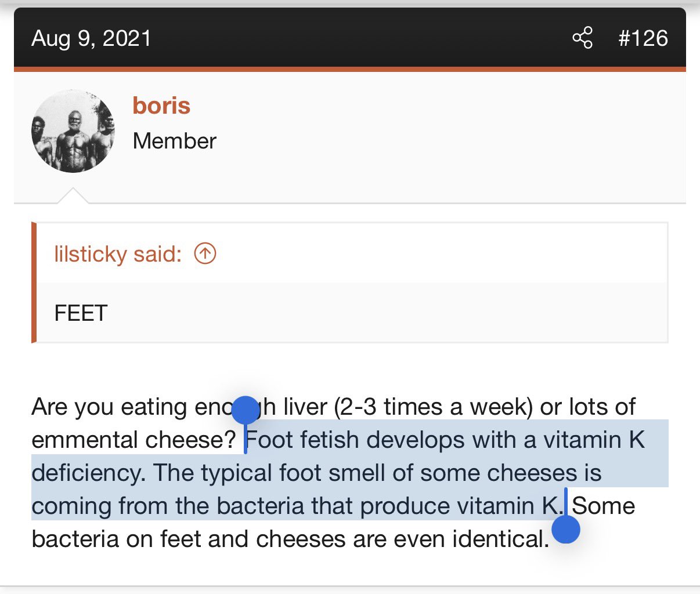This screenshot has height=594, width=700.
Task: Open the quoted post via up-arrow icon
Action: pos(205,253)
